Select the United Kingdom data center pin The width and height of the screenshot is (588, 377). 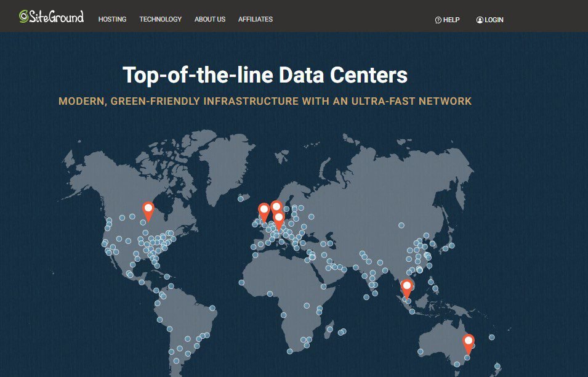click(264, 213)
